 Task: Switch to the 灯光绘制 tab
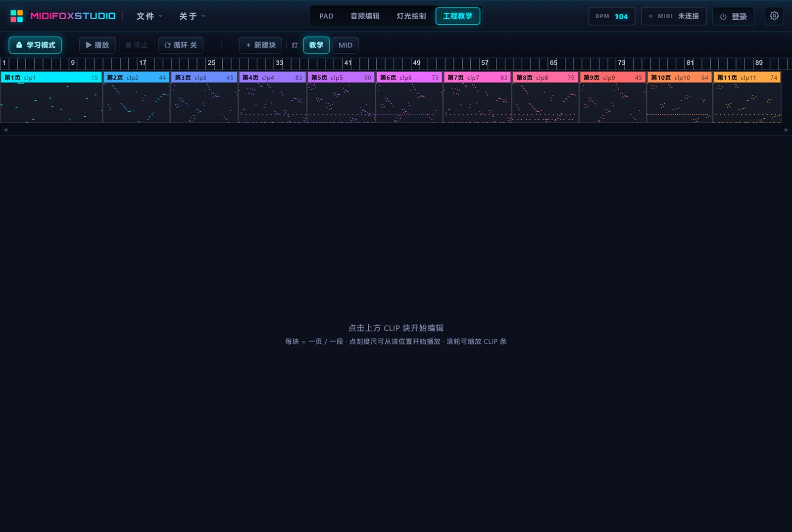point(411,16)
